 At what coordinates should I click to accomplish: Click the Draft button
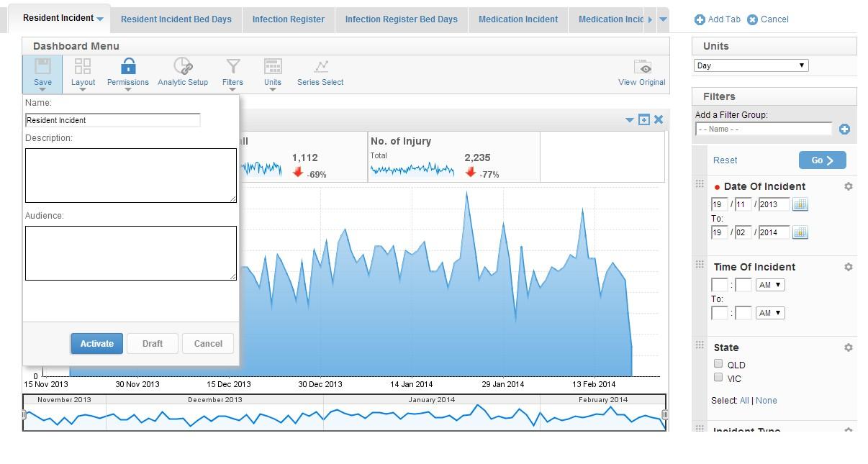coord(153,344)
